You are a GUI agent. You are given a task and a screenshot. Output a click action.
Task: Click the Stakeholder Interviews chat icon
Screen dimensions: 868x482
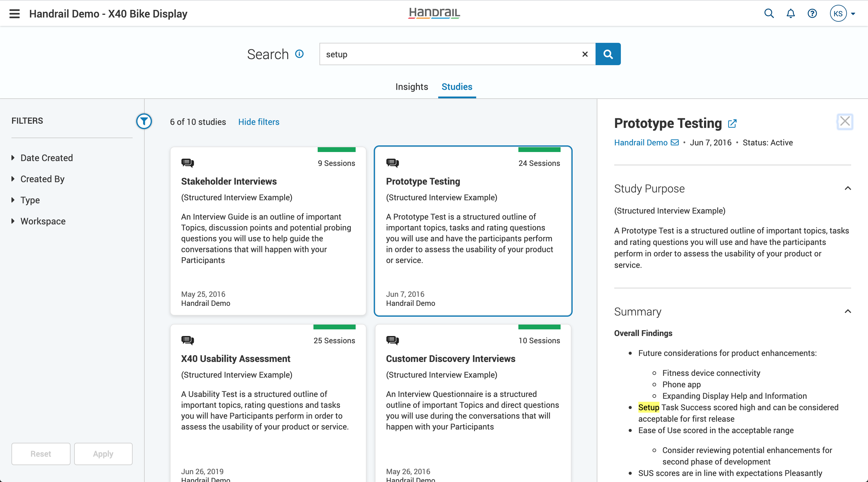(x=187, y=163)
